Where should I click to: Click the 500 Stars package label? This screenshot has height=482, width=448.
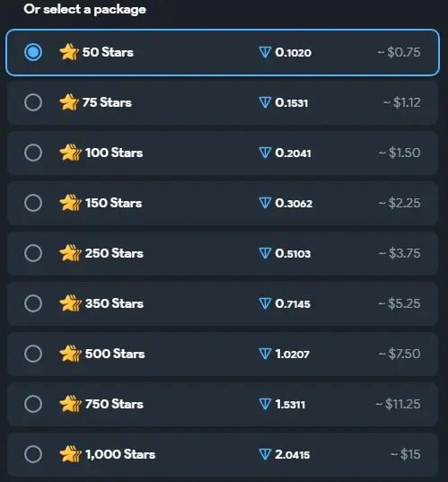point(115,354)
